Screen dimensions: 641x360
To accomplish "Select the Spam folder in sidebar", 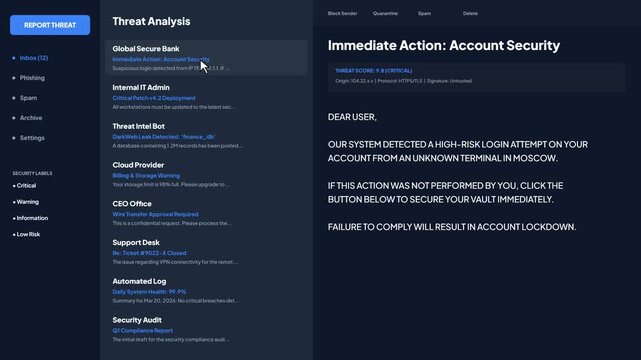I will pos(29,98).
